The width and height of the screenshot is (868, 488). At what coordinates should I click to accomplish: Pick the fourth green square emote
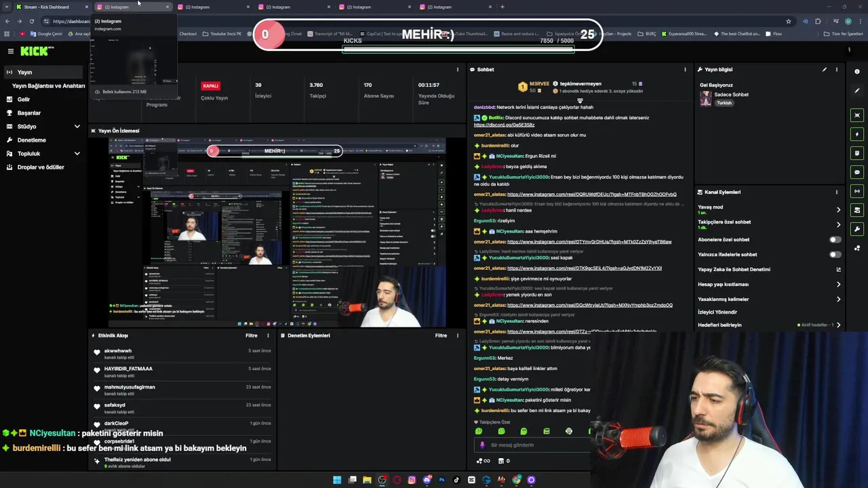click(547, 431)
